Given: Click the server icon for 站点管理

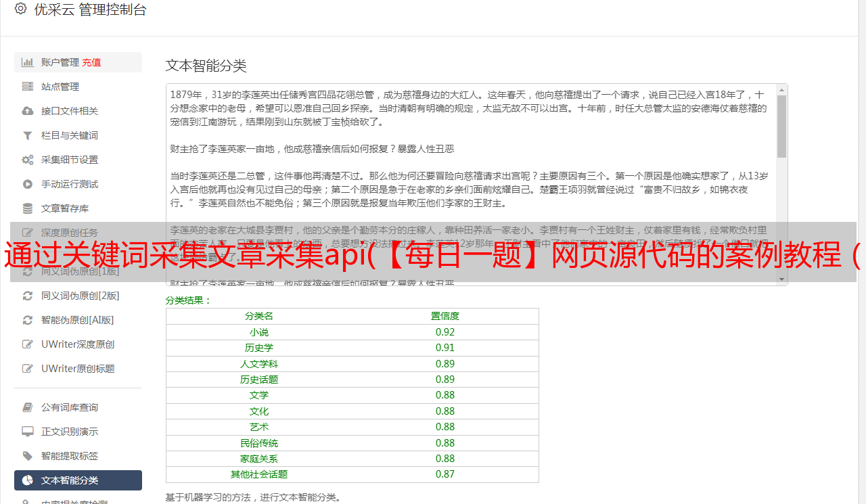Looking at the screenshot, I should 28,87.
